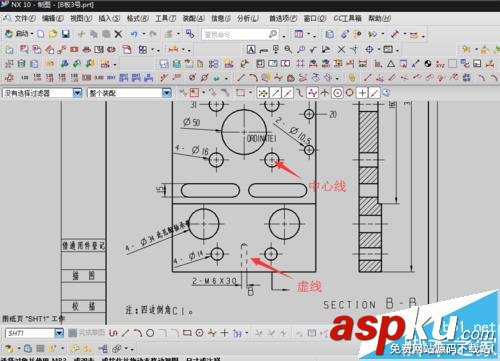This screenshot has height=361, width=500.
Task: Click the center mark crosshair-circle icon
Action: pos(369,50)
